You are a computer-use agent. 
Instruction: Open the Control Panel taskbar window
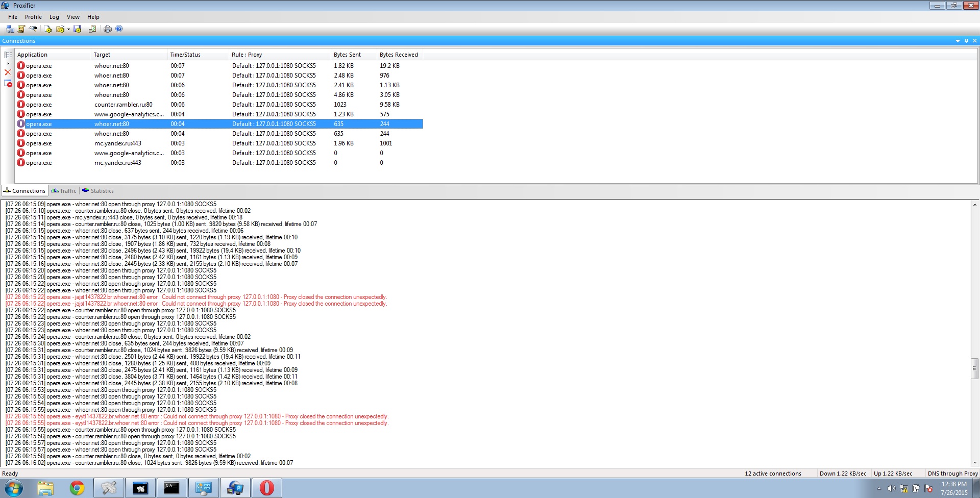click(x=204, y=488)
